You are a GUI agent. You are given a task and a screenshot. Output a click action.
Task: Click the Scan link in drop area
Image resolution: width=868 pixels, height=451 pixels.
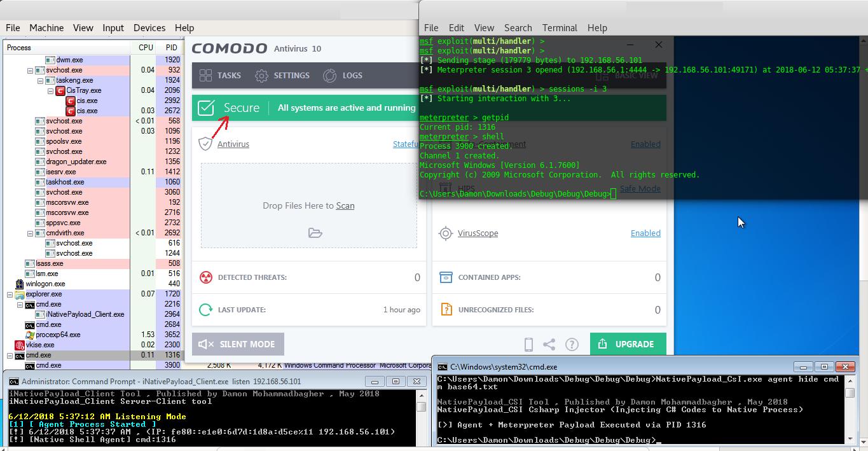tap(345, 206)
